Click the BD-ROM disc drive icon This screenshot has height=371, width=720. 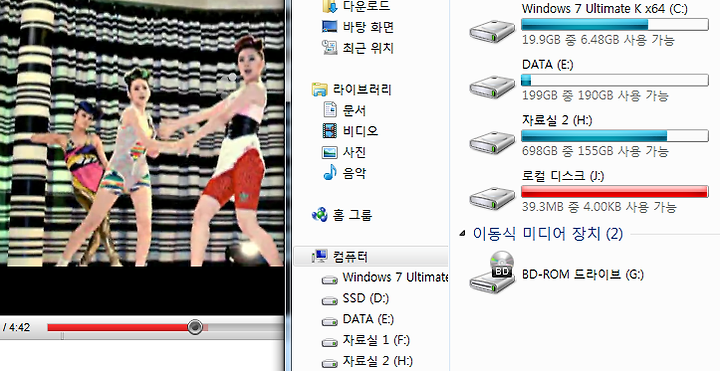(x=492, y=273)
